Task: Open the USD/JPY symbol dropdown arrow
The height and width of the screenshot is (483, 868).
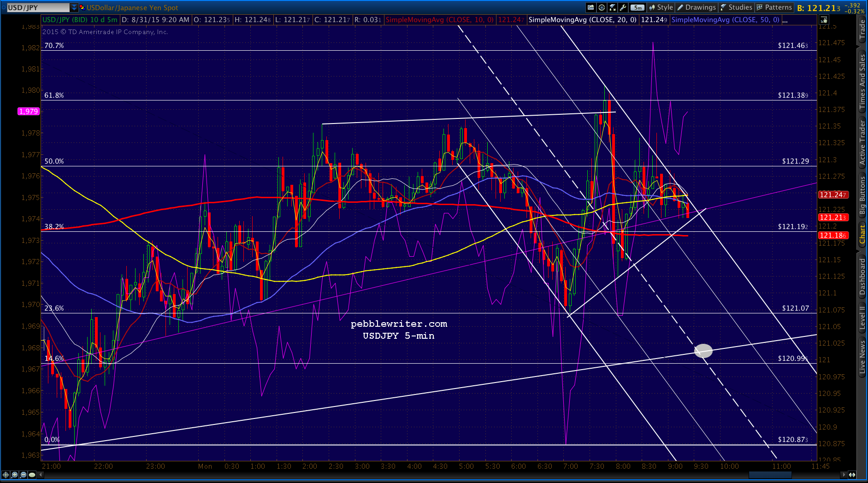Action: click(x=74, y=7)
